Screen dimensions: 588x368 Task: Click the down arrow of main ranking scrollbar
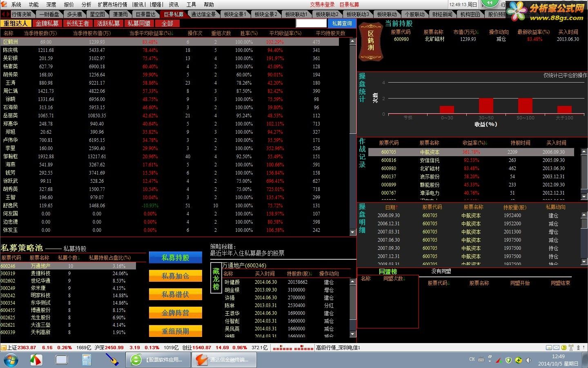353,232
